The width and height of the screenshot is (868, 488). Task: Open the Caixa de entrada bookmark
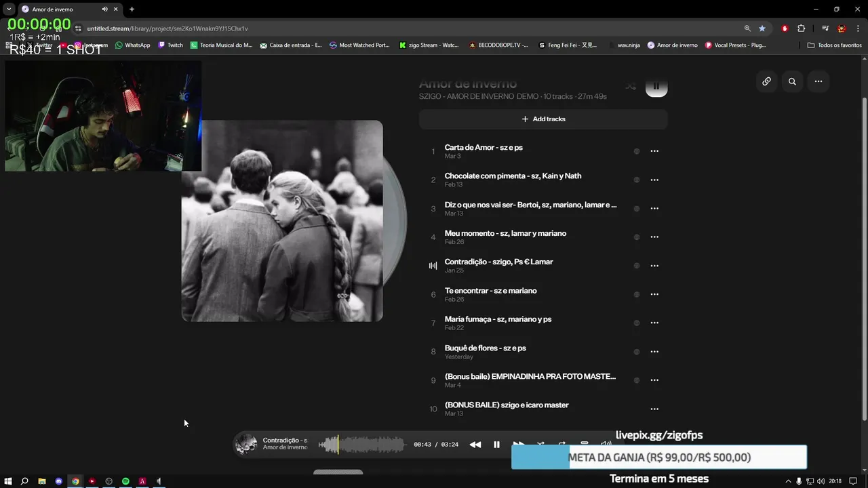coord(291,45)
